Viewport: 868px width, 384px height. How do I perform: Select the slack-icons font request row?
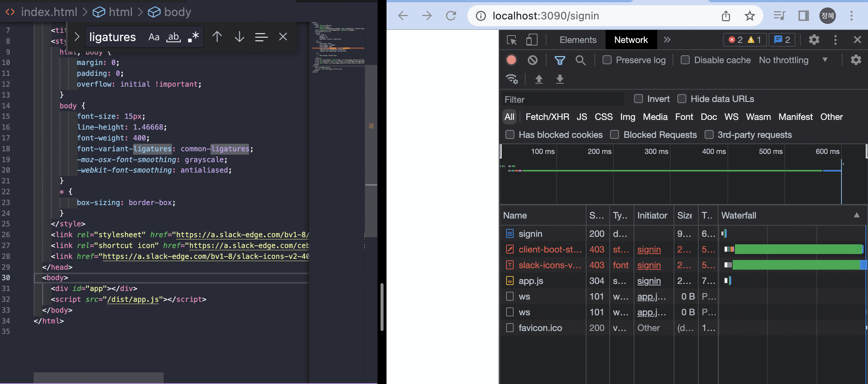tap(550, 265)
